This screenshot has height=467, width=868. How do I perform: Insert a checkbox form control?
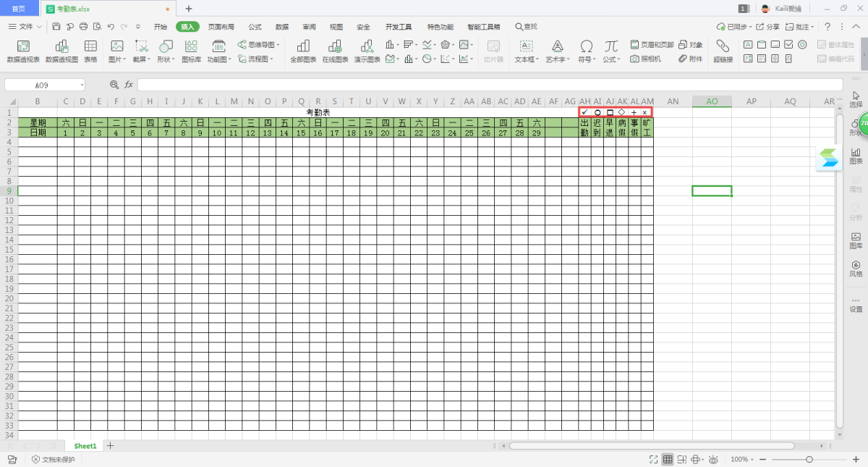788,45
